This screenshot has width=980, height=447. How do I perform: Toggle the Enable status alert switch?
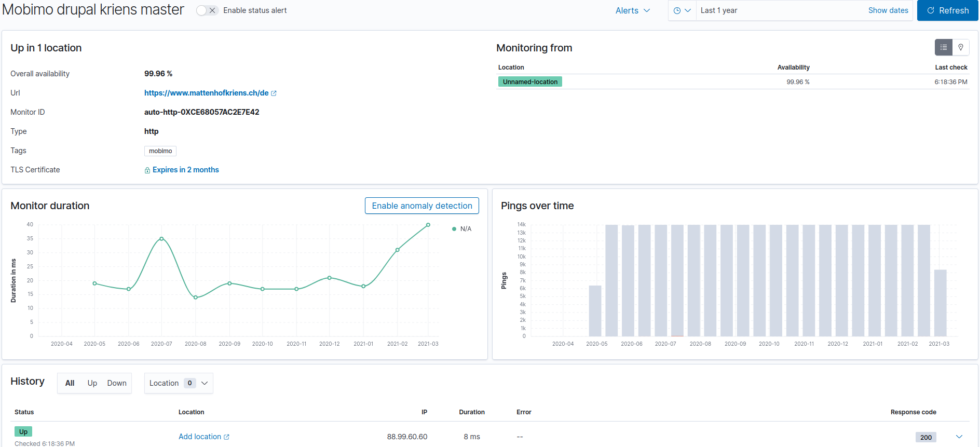(207, 10)
